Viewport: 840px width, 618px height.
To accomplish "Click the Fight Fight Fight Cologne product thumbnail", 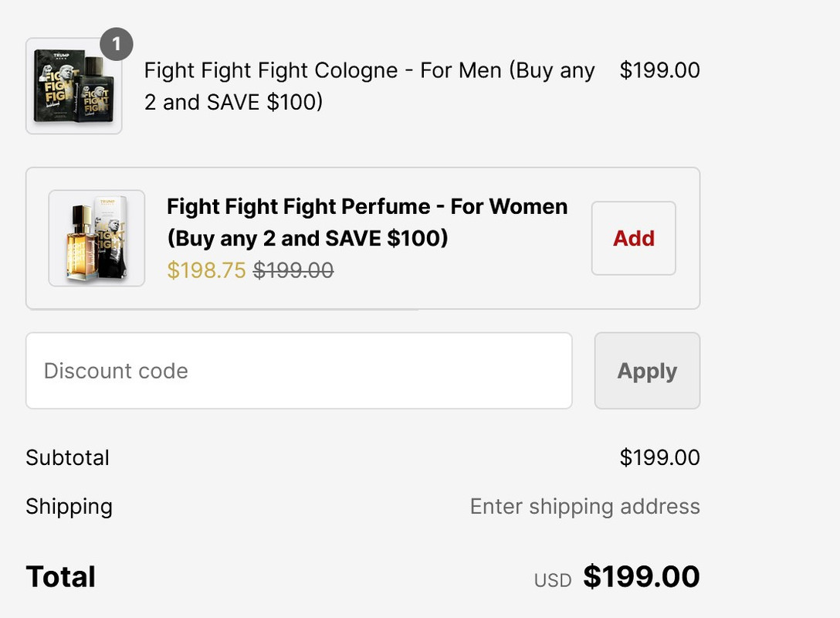I will (x=73, y=87).
